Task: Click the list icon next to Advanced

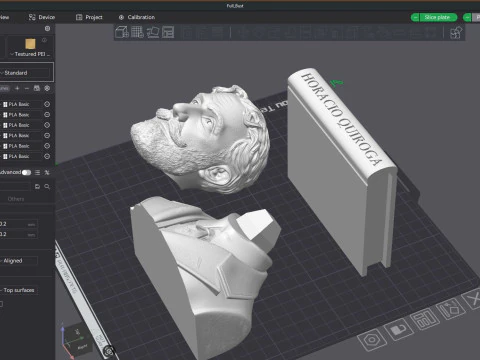Action: click(x=37, y=172)
